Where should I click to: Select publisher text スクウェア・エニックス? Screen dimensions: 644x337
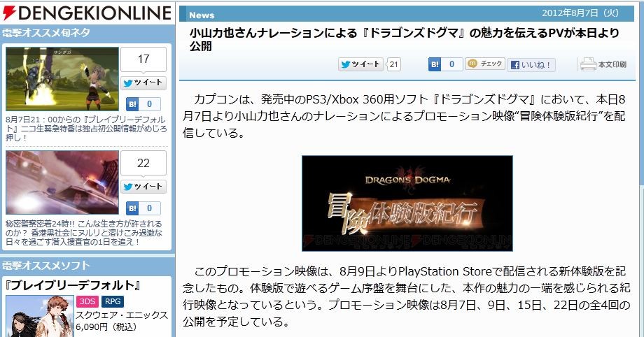[122, 315]
